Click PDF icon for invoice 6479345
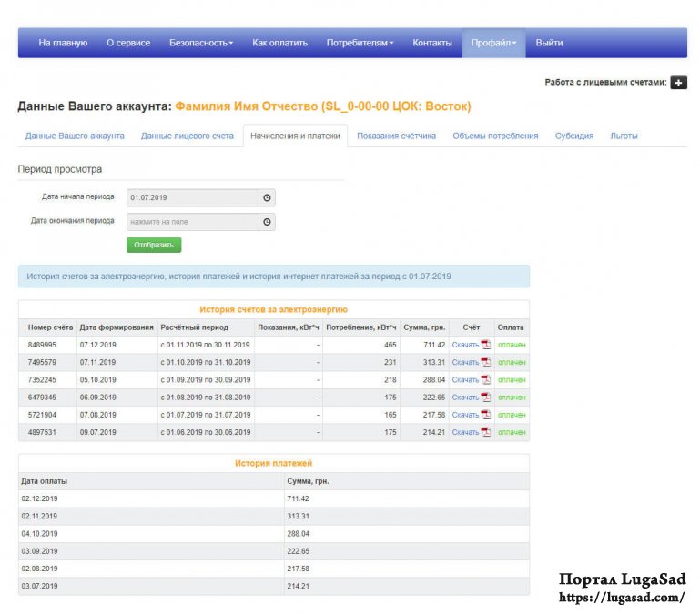 click(486, 397)
